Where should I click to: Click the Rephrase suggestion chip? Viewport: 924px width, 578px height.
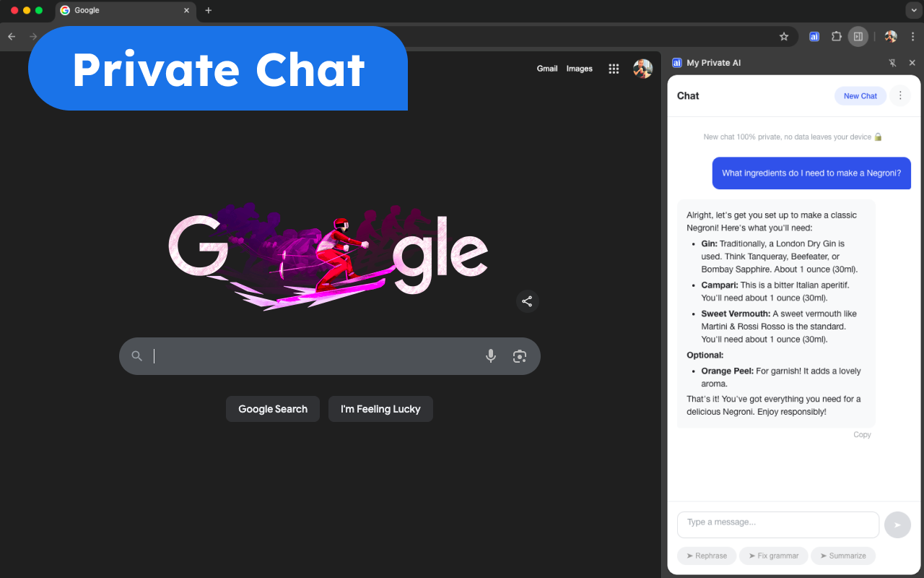(706, 556)
